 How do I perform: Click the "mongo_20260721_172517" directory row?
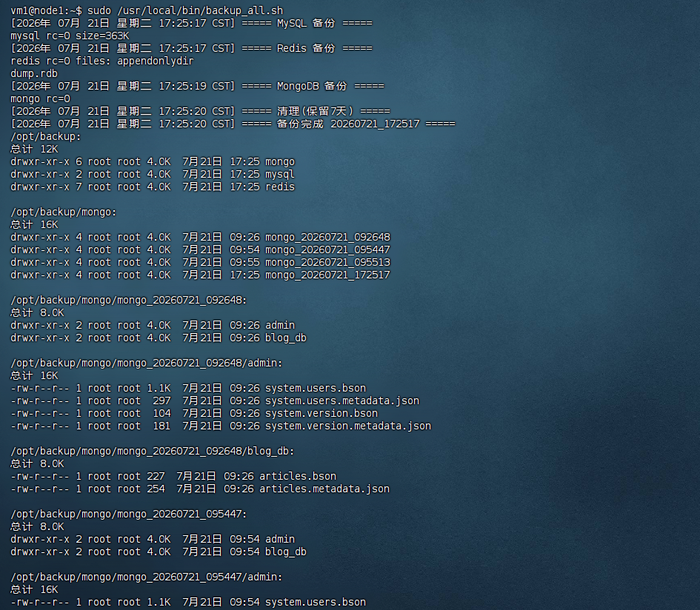click(x=201, y=275)
